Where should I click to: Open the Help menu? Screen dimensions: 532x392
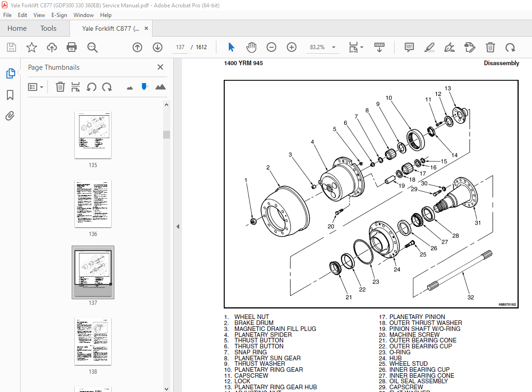pyautogui.click(x=106, y=15)
